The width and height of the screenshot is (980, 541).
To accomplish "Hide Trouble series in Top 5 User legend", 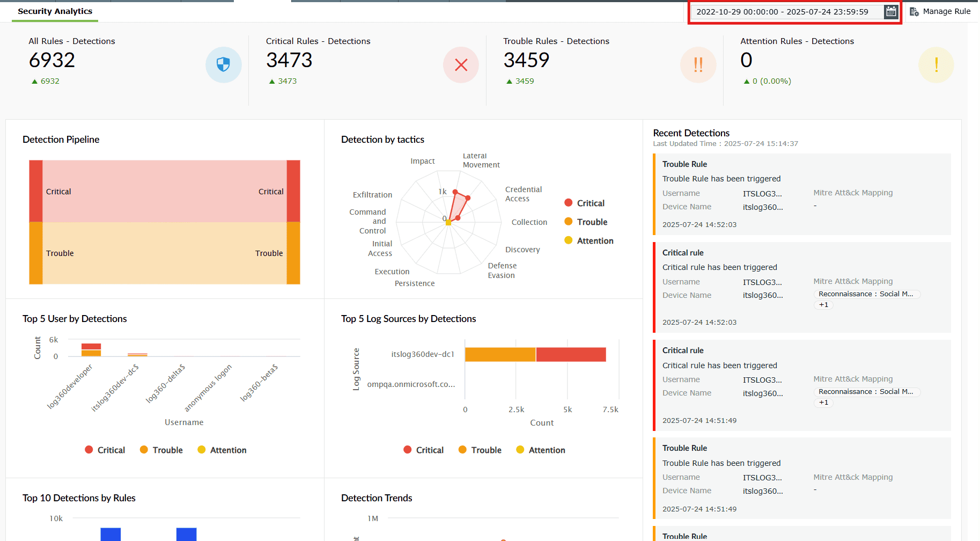I will tap(161, 450).
